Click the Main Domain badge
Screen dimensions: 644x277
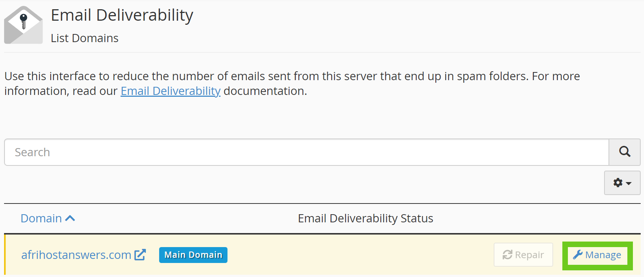tap(193, 255)
